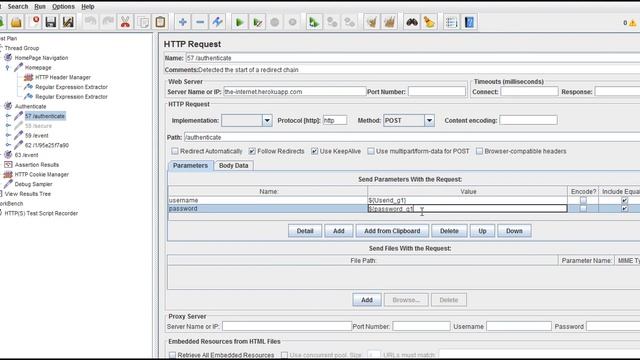This screenshot has height=360, width=640.
Task: Toggle Encode checkbox for username row
Action: click(583, 200)
